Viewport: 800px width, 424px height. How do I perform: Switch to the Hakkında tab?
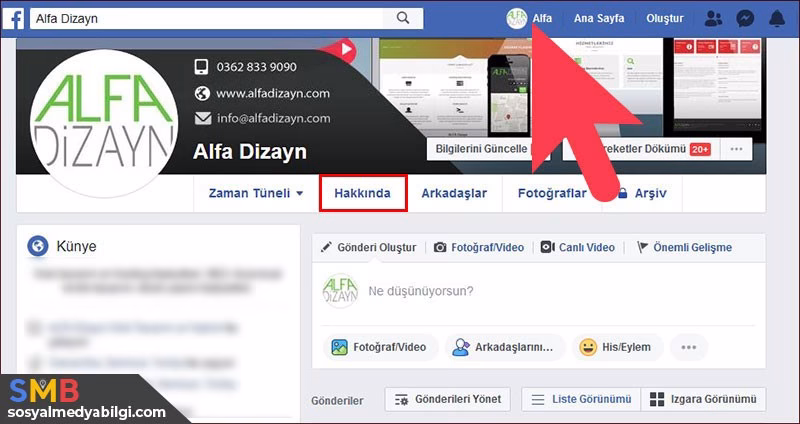363,193
